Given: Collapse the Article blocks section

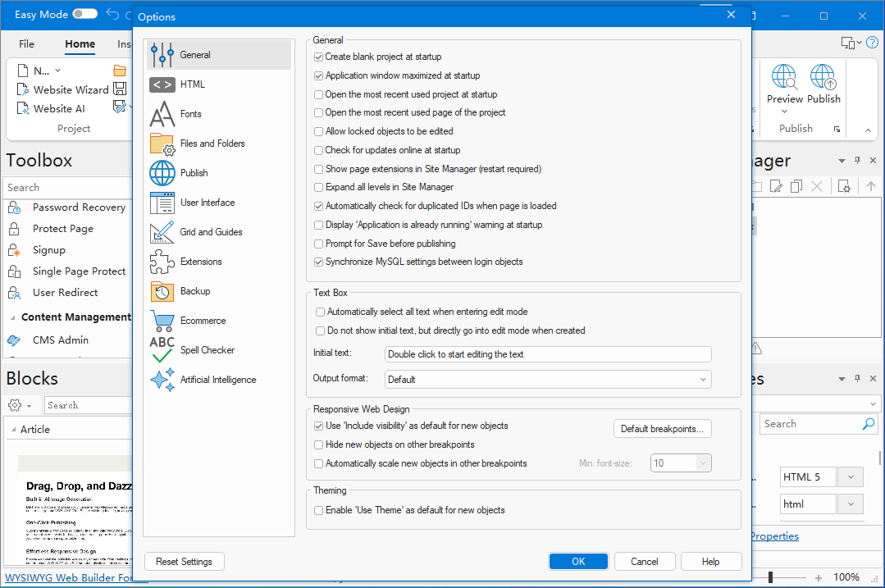Looking at the screenshot, I should pyautogui.click(x=13, y=430).
